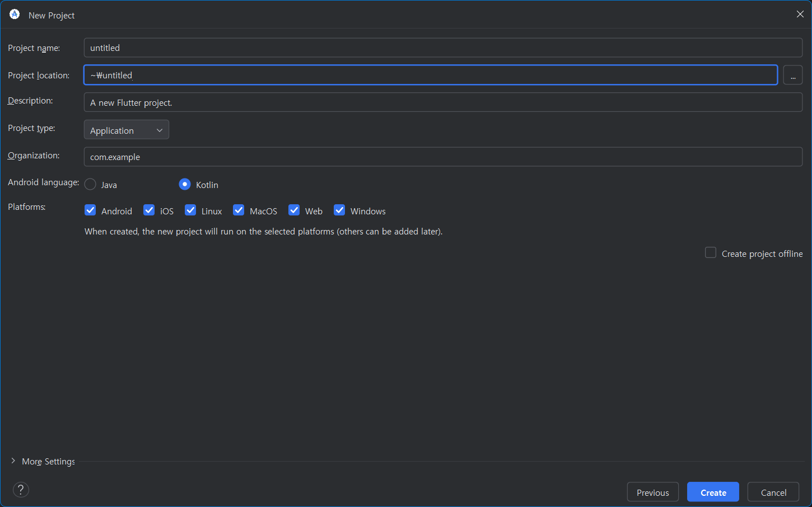
Task: Click the Android Studio logo icon
Action: 15,15
